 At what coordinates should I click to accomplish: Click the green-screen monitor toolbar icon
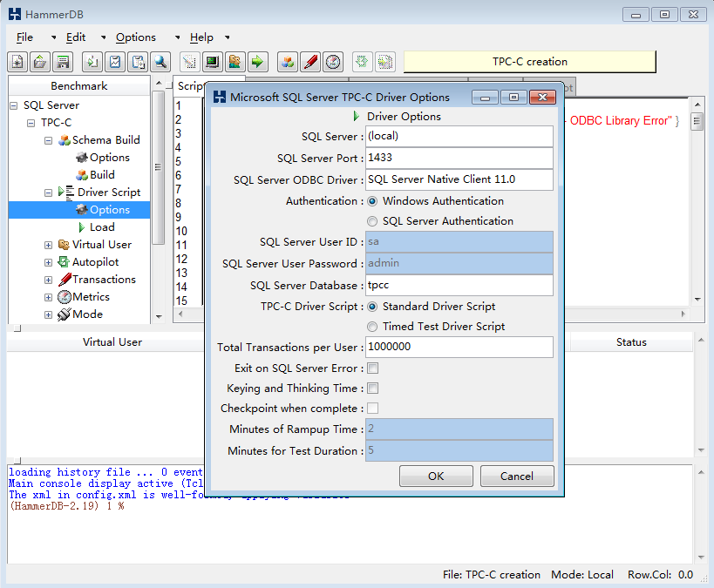click(x=212, y=62)
